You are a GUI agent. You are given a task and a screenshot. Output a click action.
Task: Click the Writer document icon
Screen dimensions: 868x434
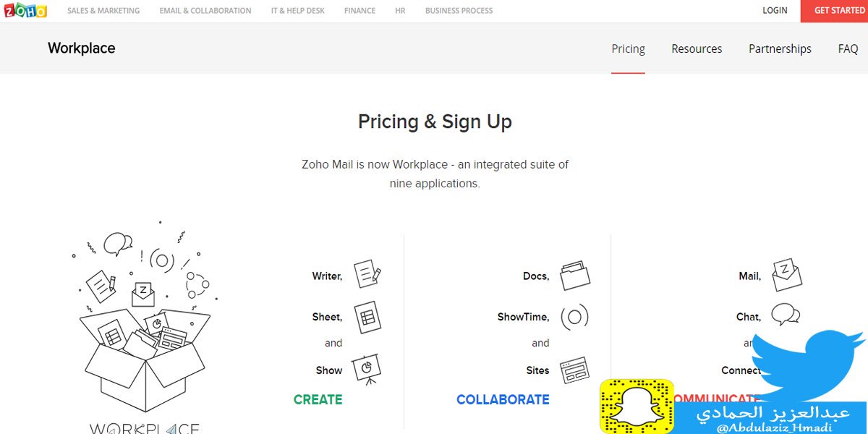pos(367,274)
